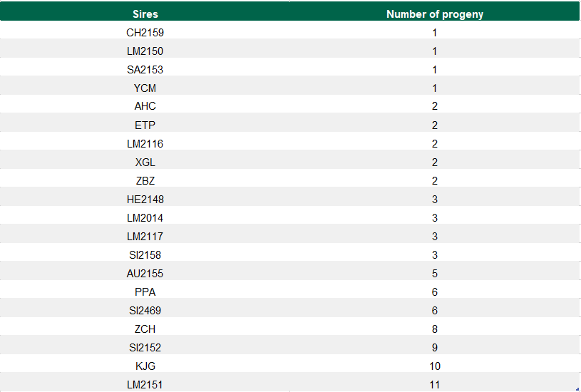Click the progeny count for KJG

[x=435, y=366]
